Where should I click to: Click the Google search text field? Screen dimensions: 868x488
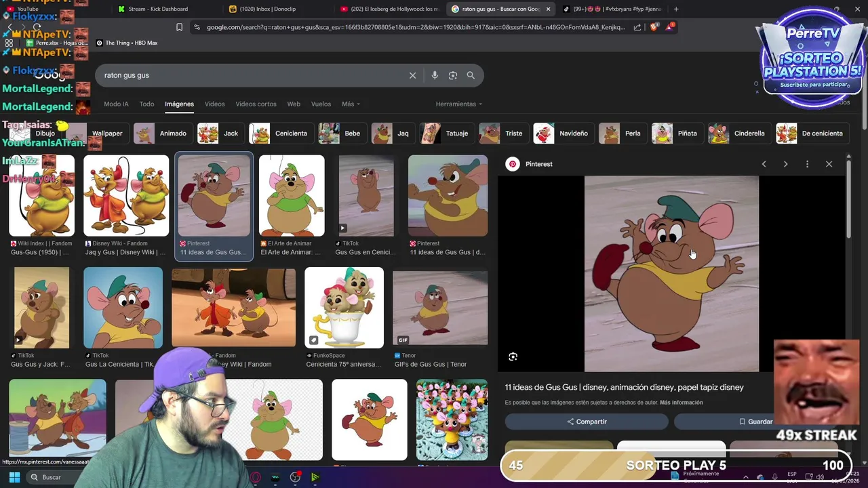pos(251,75)
